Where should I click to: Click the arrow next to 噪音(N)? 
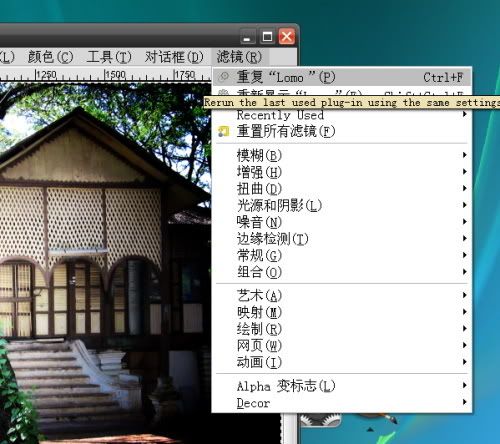(465, 222)
